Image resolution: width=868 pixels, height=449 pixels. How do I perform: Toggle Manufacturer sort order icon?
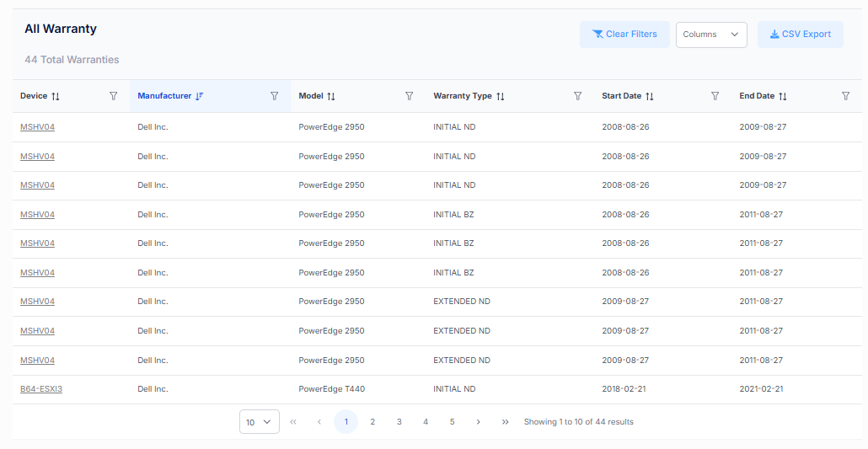(x=199, y=97)
